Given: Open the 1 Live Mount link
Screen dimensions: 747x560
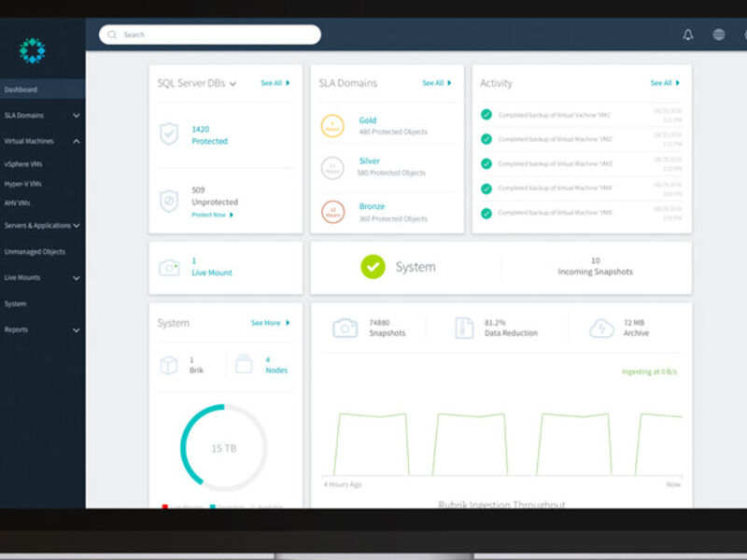Looking at the screenshot, I should (212, 267).
